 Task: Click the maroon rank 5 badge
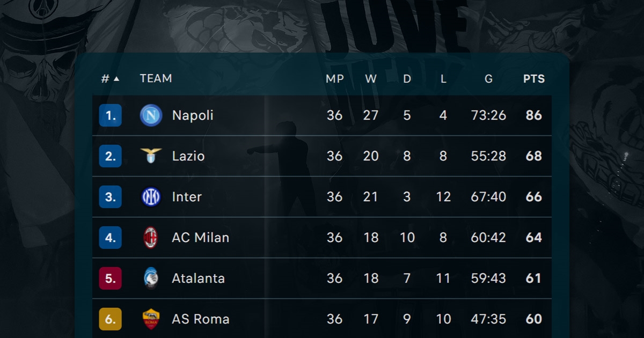pos(111,278)
